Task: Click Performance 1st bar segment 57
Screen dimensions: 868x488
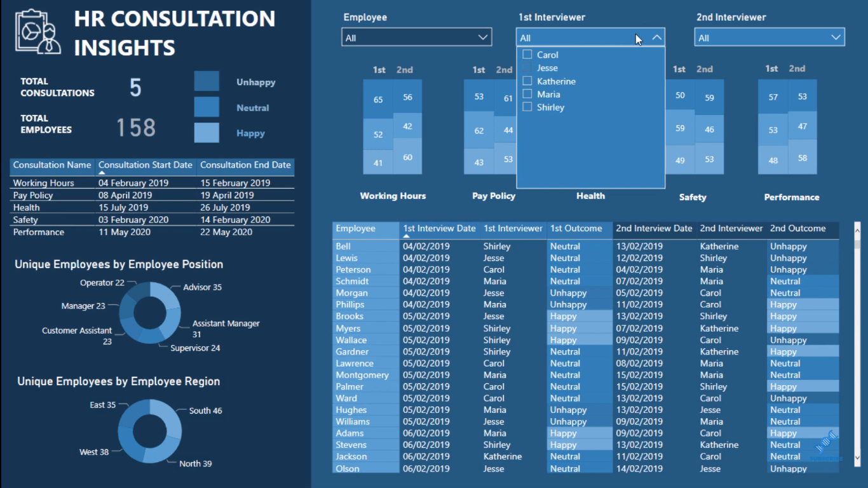Action: 773,97
